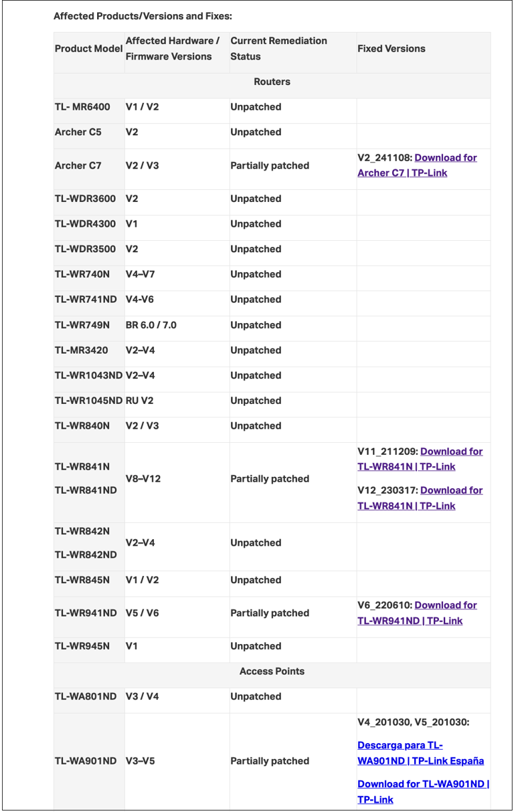Open the V6_220610 TL-WR941ND download link
Viewport: 514px width, 812px height.
tap(417, 613)
